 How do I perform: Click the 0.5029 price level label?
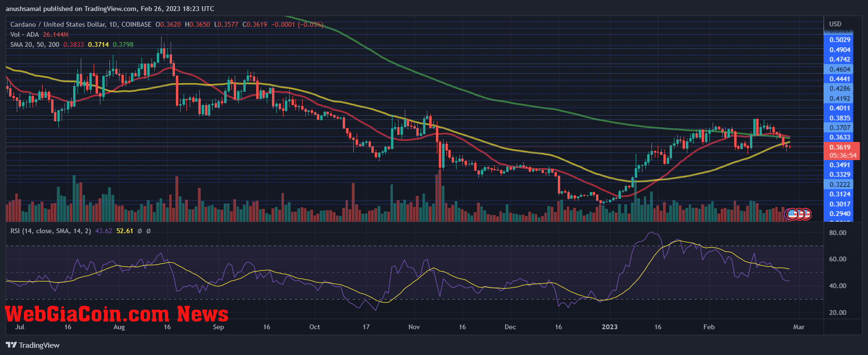point(840,40)
